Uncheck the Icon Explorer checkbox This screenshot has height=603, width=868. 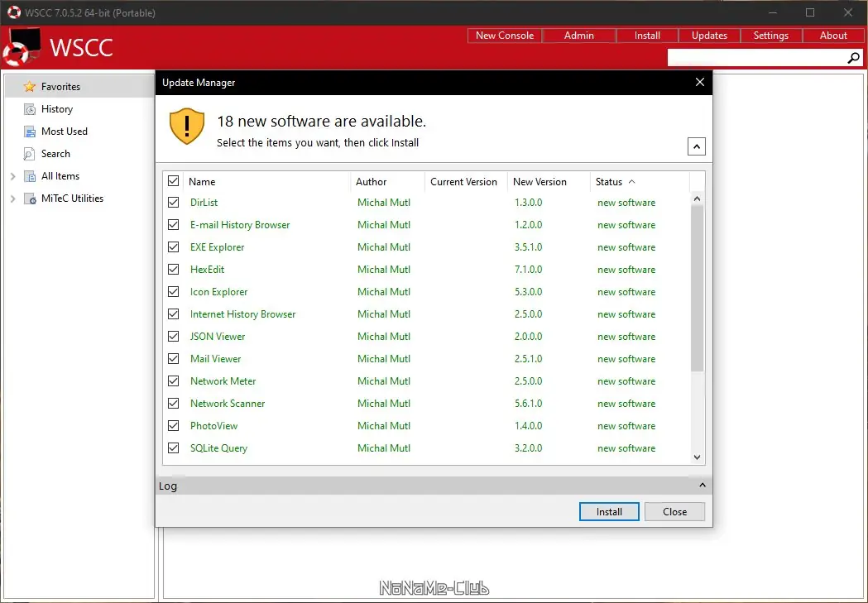click(x=173, y=291)
